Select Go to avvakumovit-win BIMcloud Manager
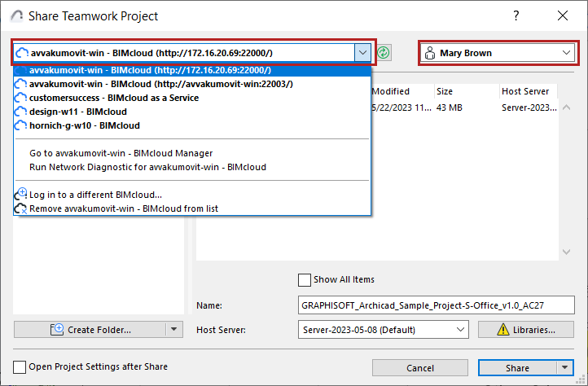The width and height of the screenshot is (588, 386). (x=121, y=152)
